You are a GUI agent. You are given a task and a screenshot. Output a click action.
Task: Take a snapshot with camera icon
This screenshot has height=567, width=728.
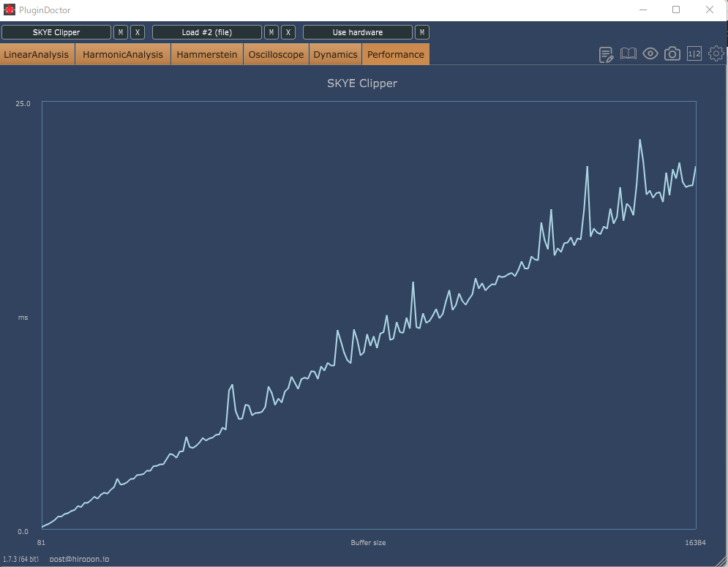672,54
